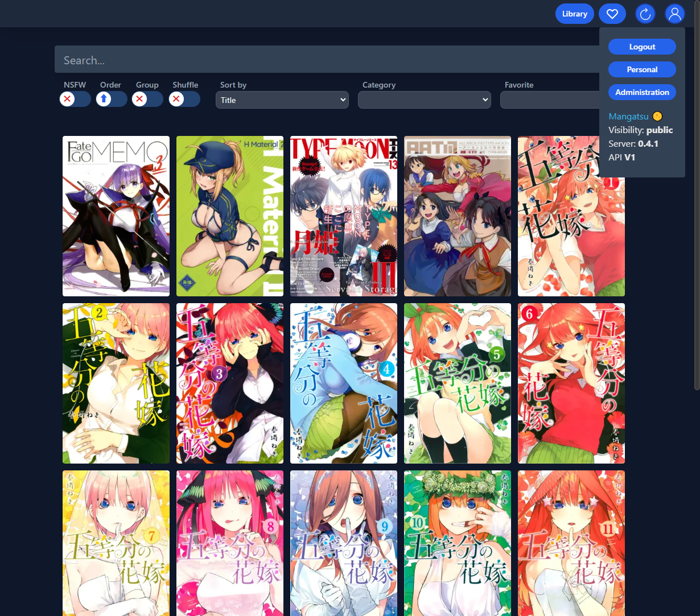Viewport: 700px width, 616px height.
Task: Open the Sort by Title dropdown
Action: 282,100
